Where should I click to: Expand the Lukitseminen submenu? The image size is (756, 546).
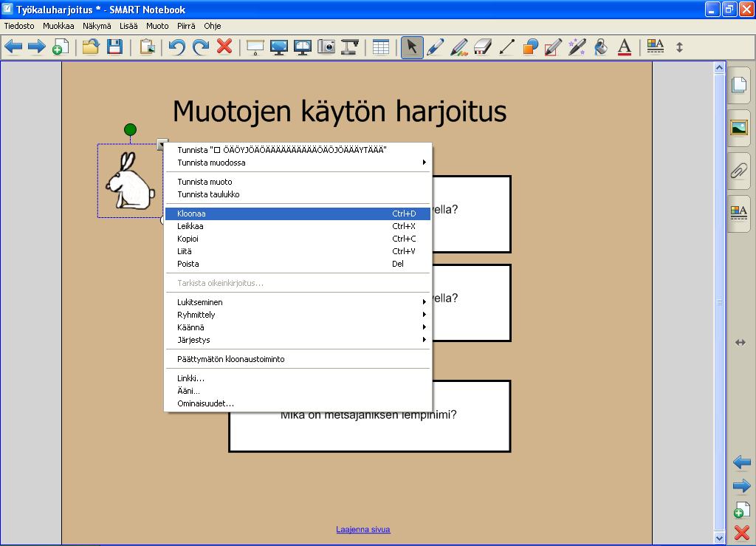[x=298, y=302]
